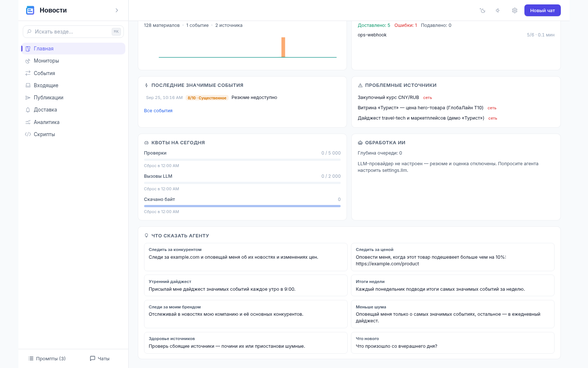588x368 pixels.
Task: Choose the Следить за ценой prompt card
Action: 453,257
